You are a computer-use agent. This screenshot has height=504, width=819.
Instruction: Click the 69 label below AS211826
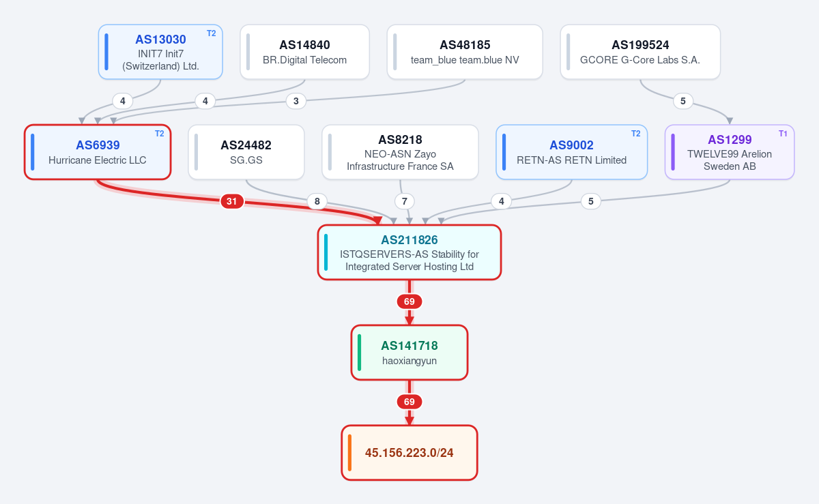click(x=409, y=301)
